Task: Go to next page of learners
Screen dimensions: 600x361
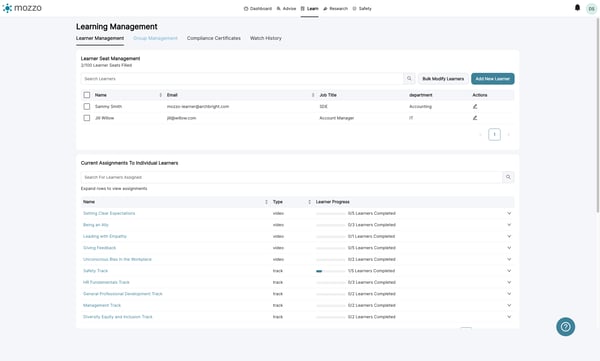Action: coord(509,134)
